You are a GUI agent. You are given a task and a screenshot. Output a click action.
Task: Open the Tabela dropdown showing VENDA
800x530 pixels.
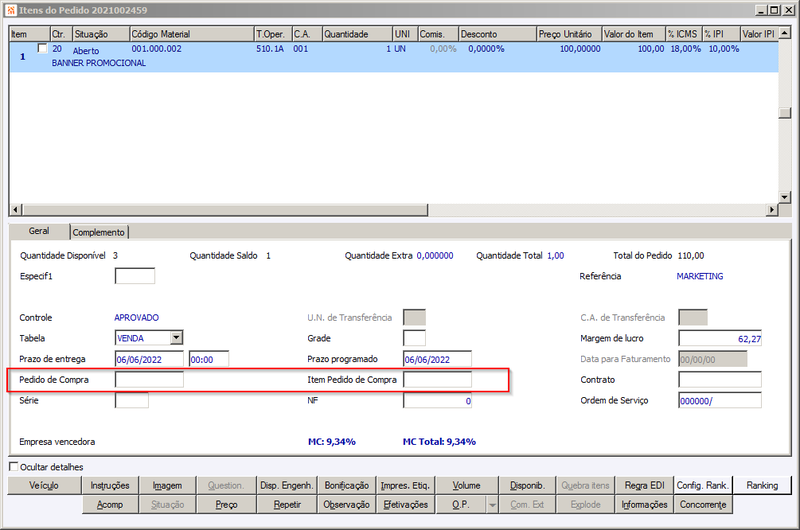pos(176,338)
